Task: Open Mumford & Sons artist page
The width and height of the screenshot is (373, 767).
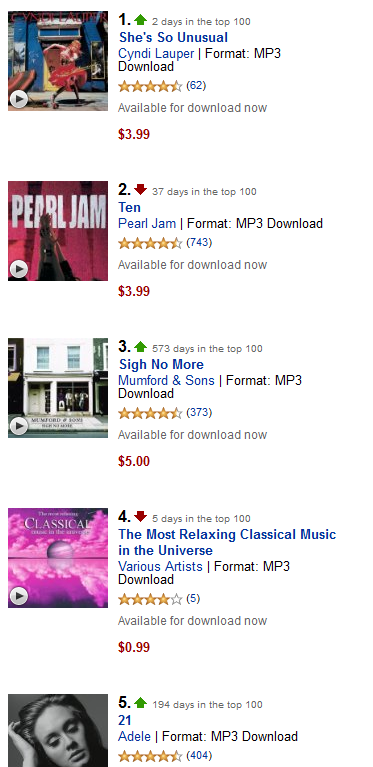Action: tap(166, 380)
